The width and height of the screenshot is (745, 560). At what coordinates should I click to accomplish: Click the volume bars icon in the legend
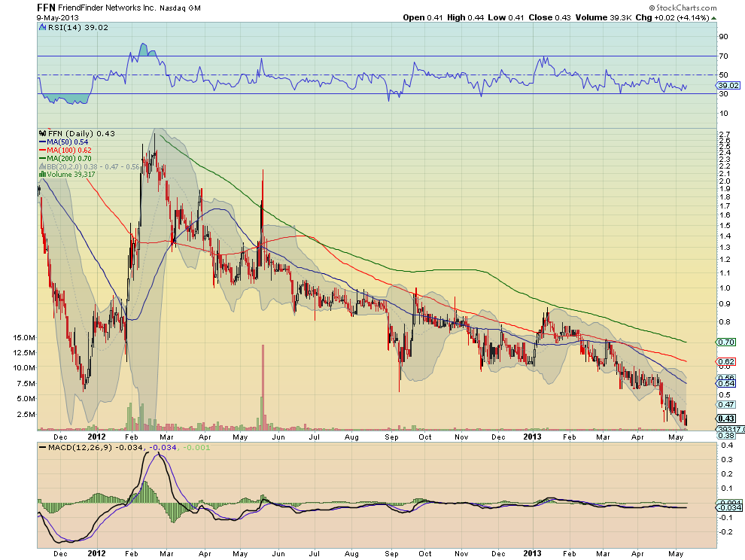tap(42, 175)
